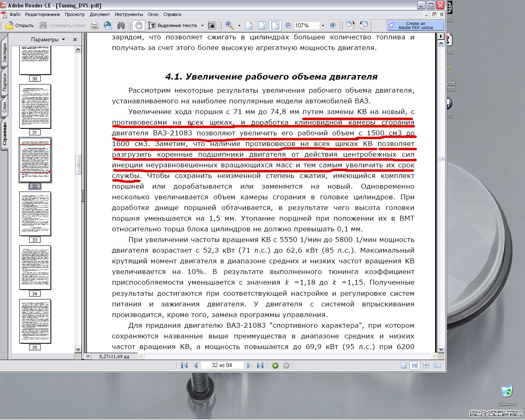
Task: Open search with the binoculars icon
Action: pyautogui.click(x=121, y=25)
